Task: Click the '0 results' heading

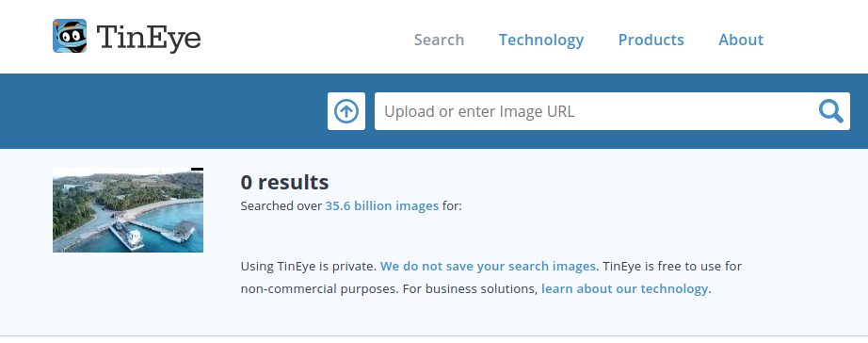Action: point(284,182)
